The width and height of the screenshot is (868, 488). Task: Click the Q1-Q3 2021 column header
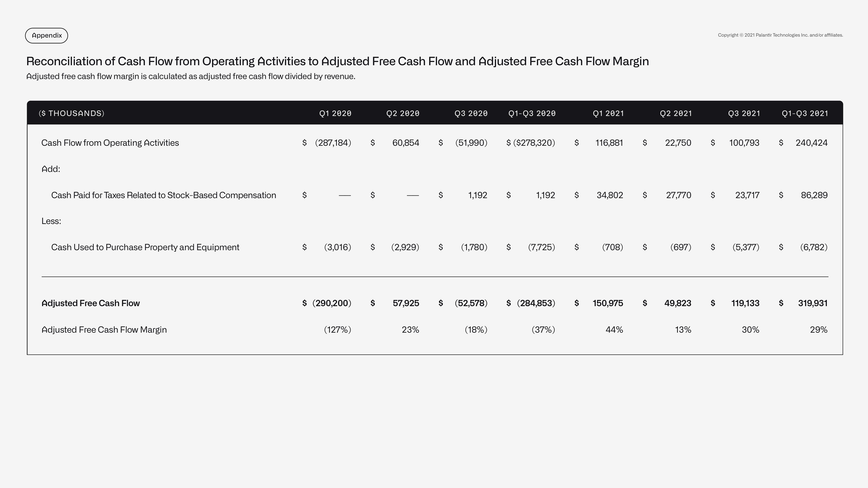[805, 114]
